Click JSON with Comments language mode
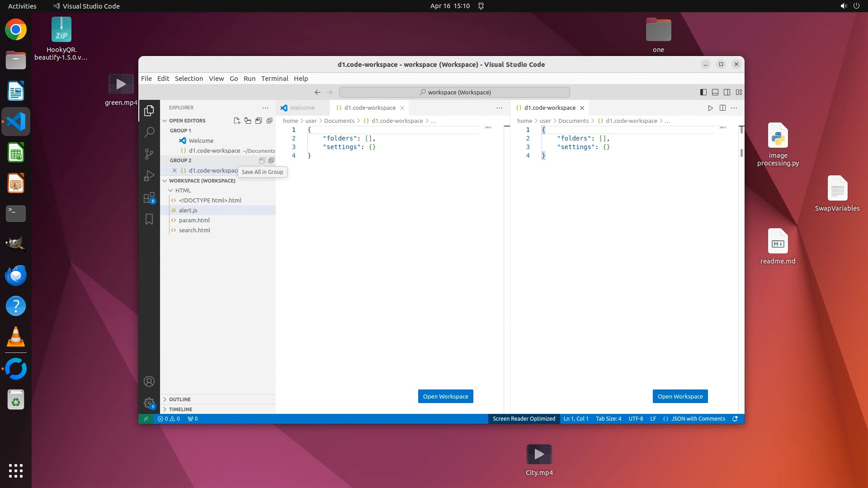Image resolution: width=868 pixels, height=488 pixels. pos(698,419)
